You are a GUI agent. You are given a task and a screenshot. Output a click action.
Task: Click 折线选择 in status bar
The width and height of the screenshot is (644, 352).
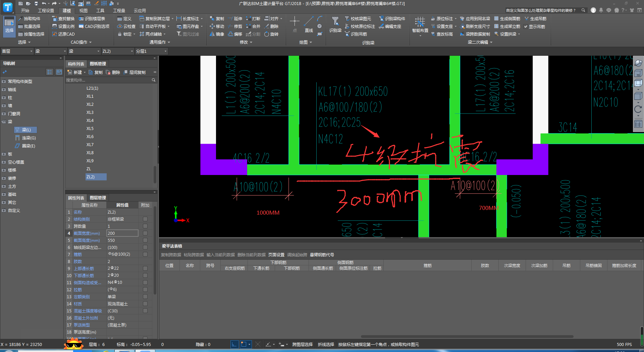[x=326, y=345]
